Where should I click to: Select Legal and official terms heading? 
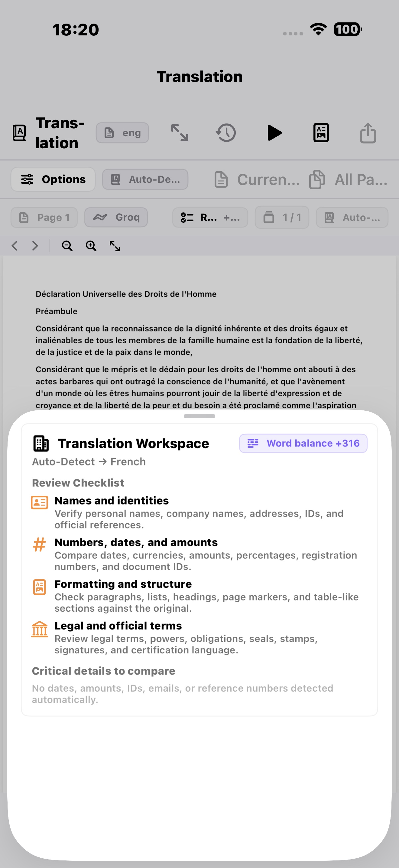point(118,626)
